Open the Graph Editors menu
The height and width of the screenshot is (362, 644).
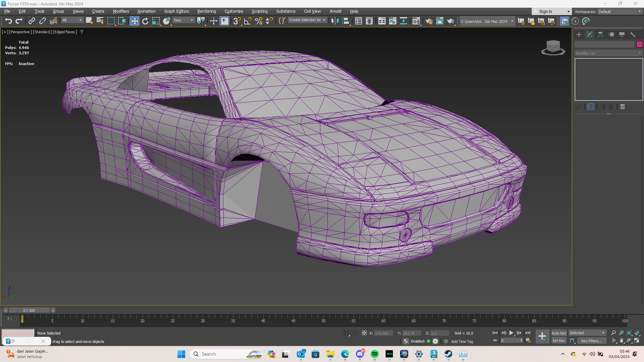176,11
